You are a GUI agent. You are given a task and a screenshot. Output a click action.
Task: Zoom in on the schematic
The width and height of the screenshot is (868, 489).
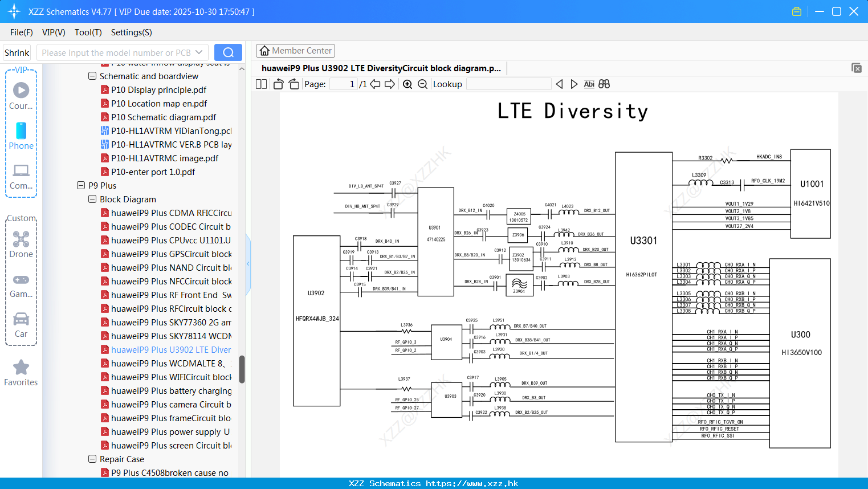tap(407, 84)
